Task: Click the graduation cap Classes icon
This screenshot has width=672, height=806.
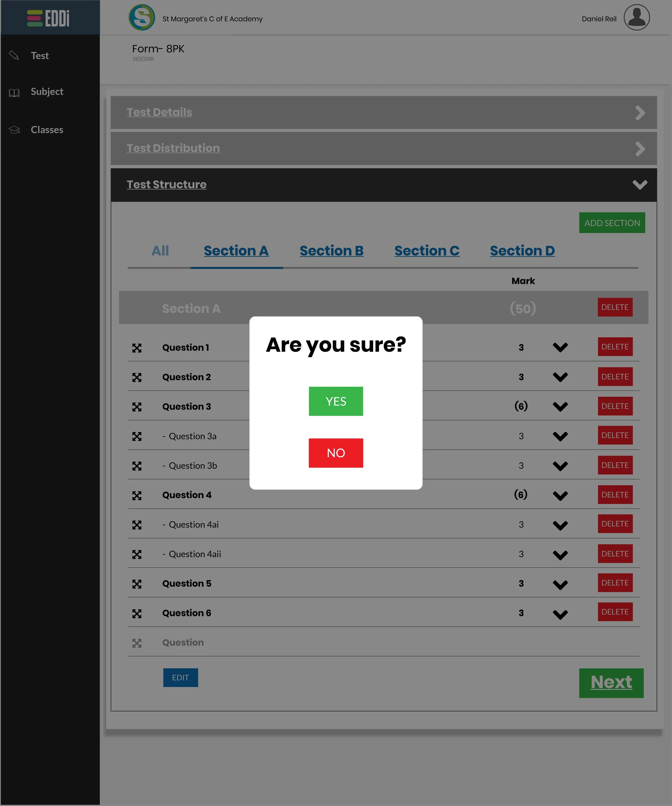Action: (x=14, y=130)
